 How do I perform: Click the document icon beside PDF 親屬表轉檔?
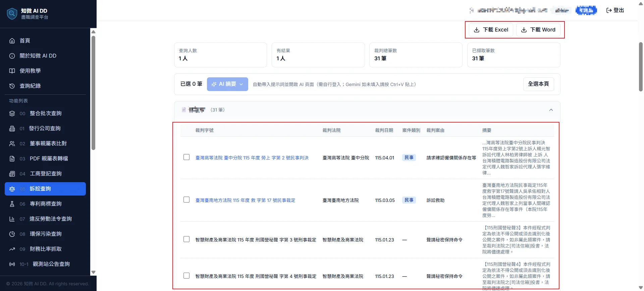click(x=12, y=159)
